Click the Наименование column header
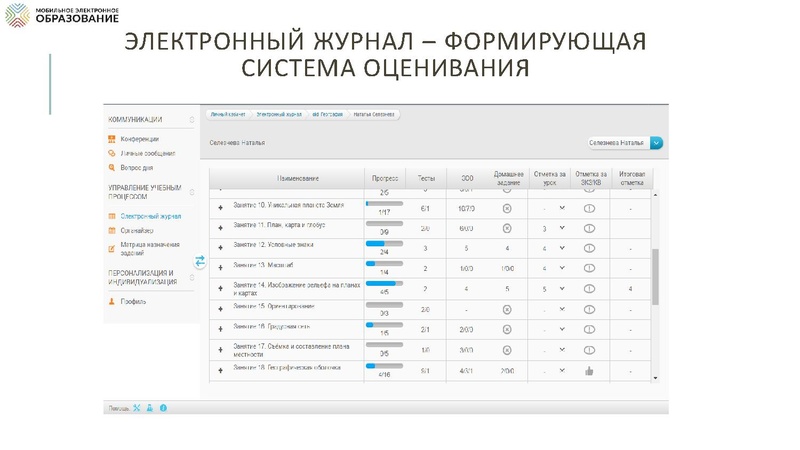 point(298,179)
